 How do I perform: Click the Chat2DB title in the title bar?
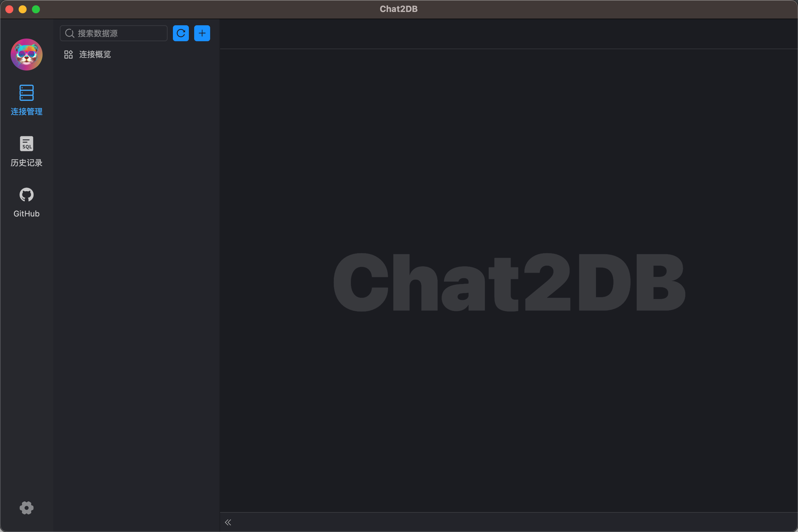(399, 9)
